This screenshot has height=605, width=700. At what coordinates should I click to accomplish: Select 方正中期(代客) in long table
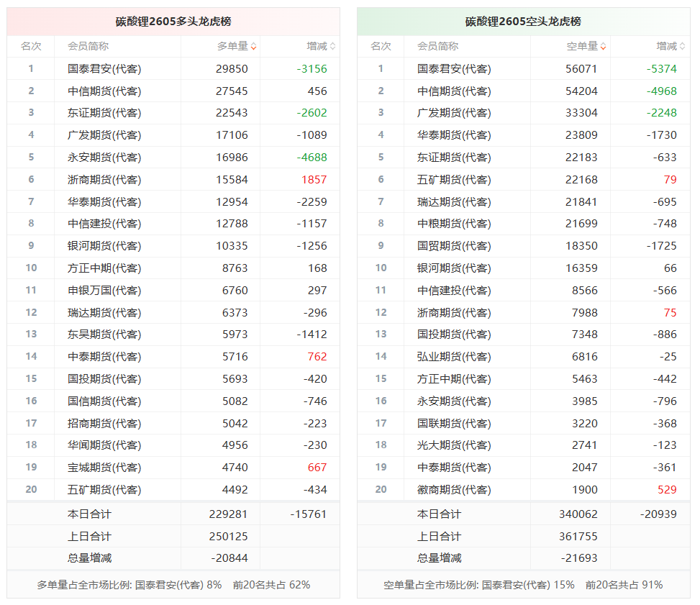[x=104, y=268]
